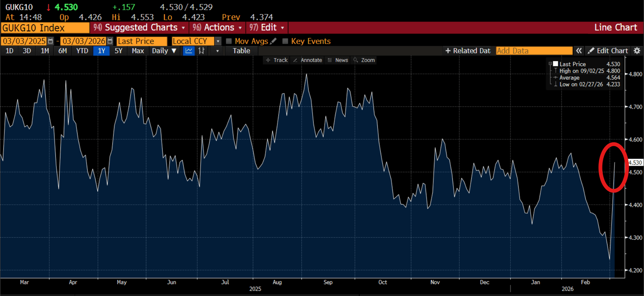Click the chart settings gear icon
The height and width of the screenshot is (296, 644).
click(x=637, y=51)
